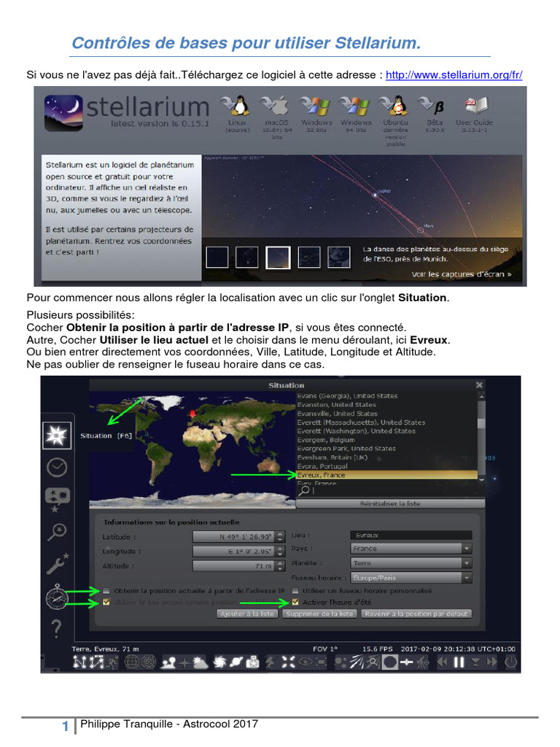
Task: Select Evesham, Britain (UK) in list
Action: 332,457
